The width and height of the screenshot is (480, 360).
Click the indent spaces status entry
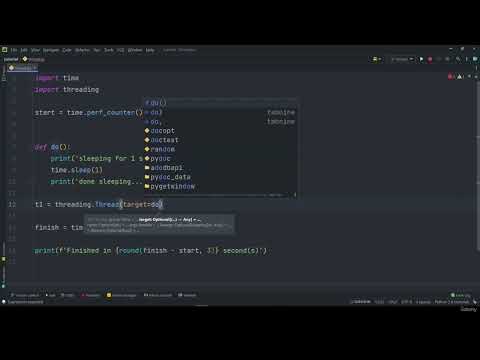423,302
